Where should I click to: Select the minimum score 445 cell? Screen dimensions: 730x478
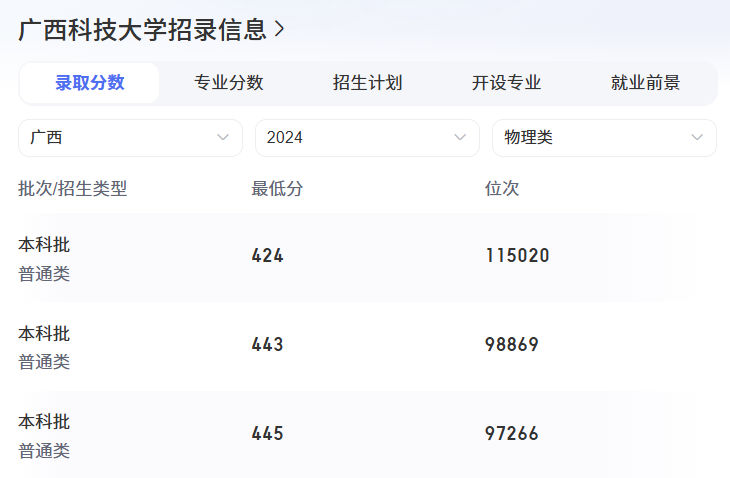click(x=268, y=434)
